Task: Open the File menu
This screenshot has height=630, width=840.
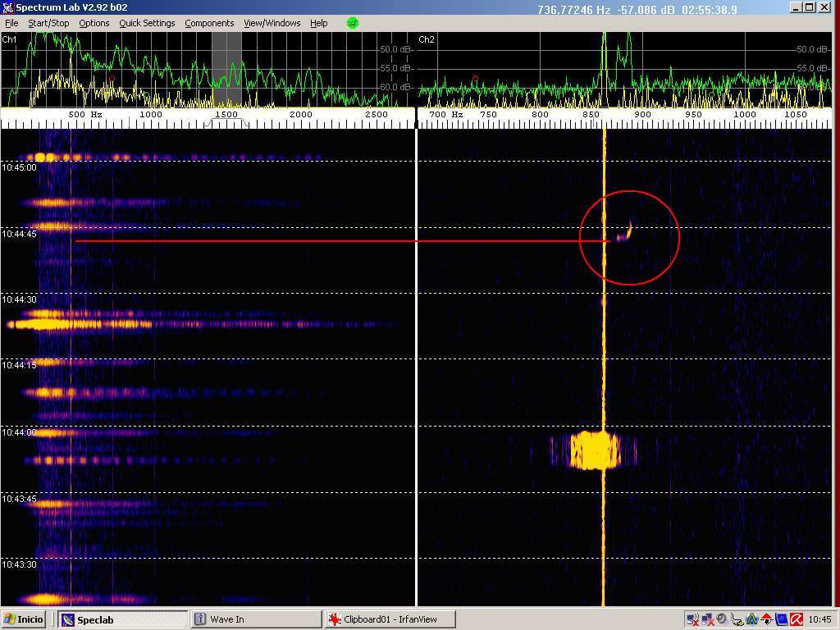Action: coord(11,23)
